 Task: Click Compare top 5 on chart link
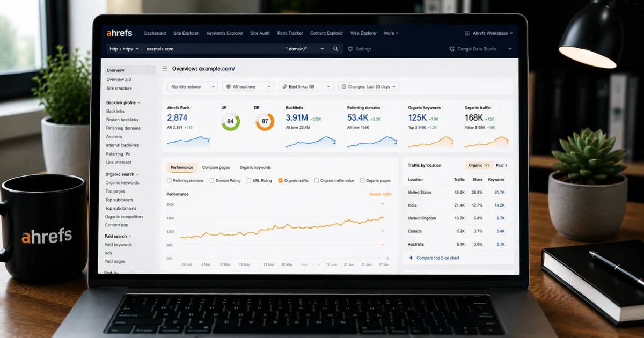point(438,258)
